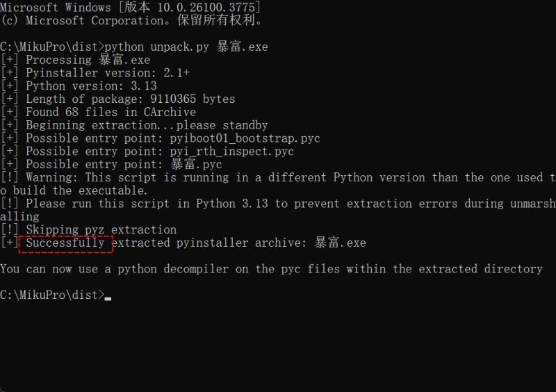
Task: Click the pyiboot01_bootstrap.pyc entry point name
Action: click(x=245, y=138)
